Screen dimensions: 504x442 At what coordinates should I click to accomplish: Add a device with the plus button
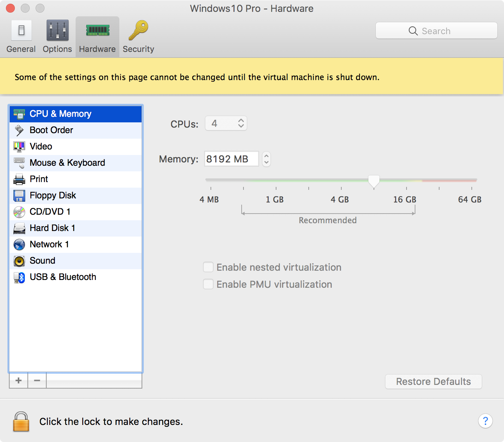(x=19, y=380)
